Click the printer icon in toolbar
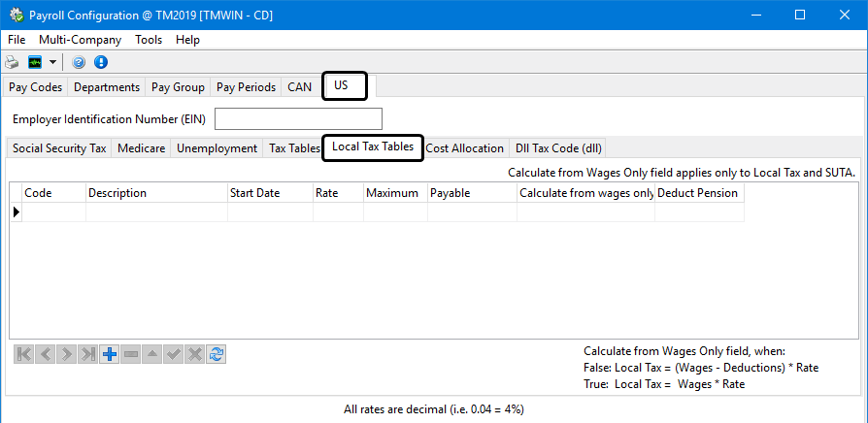Viewport: 868px width, 423px height. [13, 62]
